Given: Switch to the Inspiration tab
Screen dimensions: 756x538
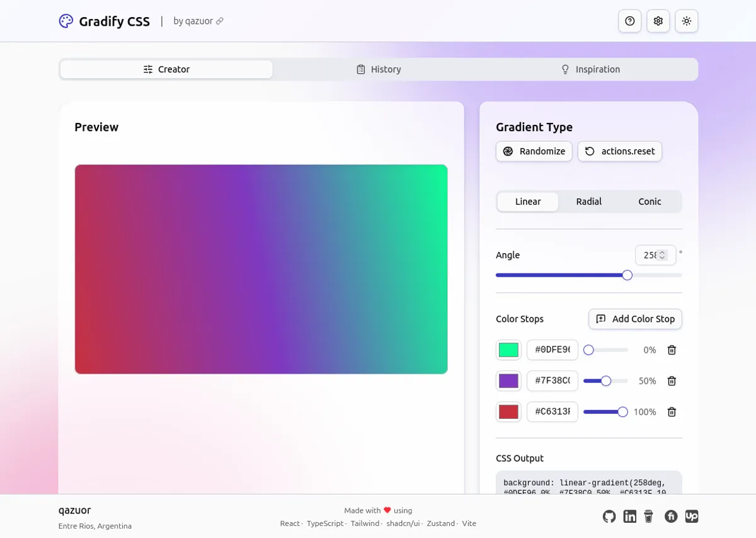Looking at the screenshot, I should [590, 69].
